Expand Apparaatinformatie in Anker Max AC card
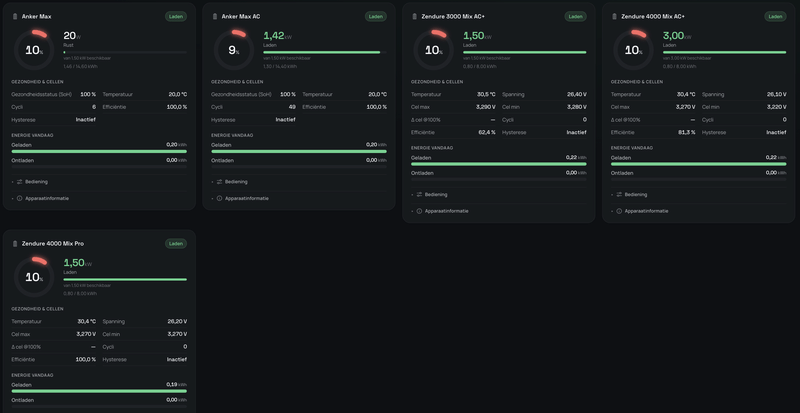Viewport: 800px width, 413px height. click(x=299, y=198)
